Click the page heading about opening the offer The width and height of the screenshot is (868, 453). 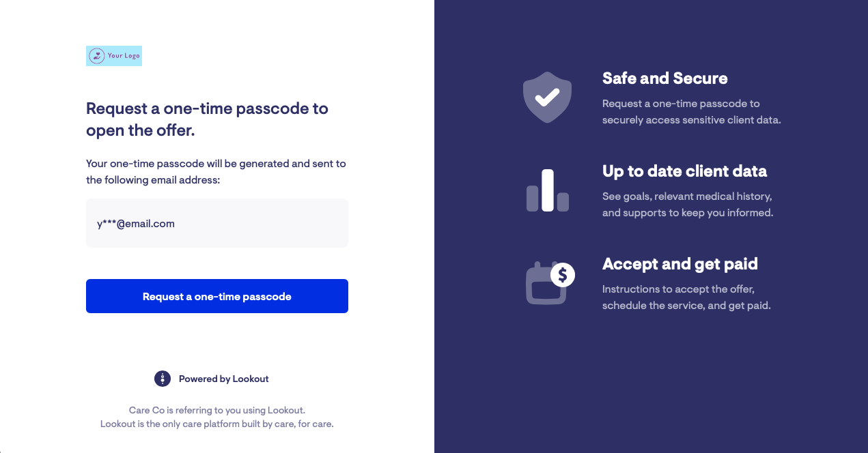208,119
